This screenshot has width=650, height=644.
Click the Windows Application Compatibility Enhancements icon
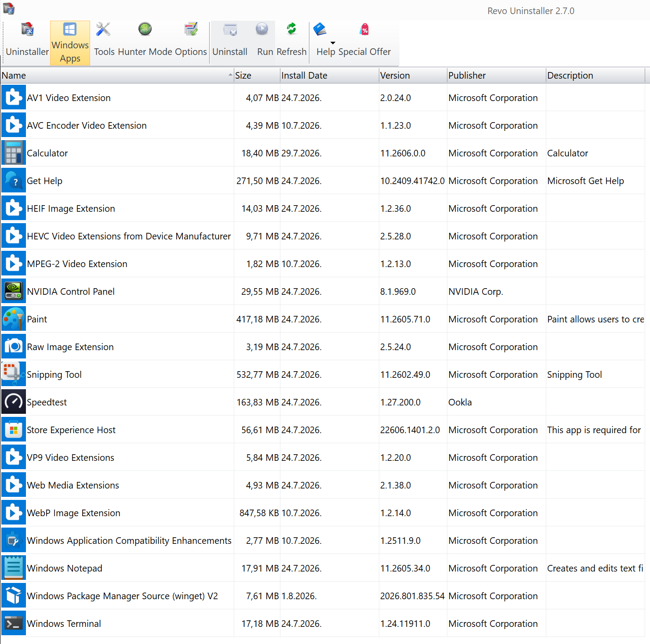tap(14, 540)
